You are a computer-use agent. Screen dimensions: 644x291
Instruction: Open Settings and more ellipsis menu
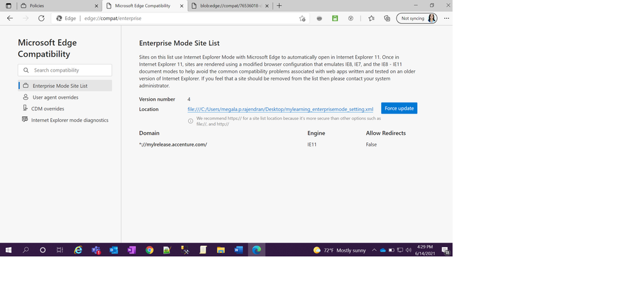point(447,19)
